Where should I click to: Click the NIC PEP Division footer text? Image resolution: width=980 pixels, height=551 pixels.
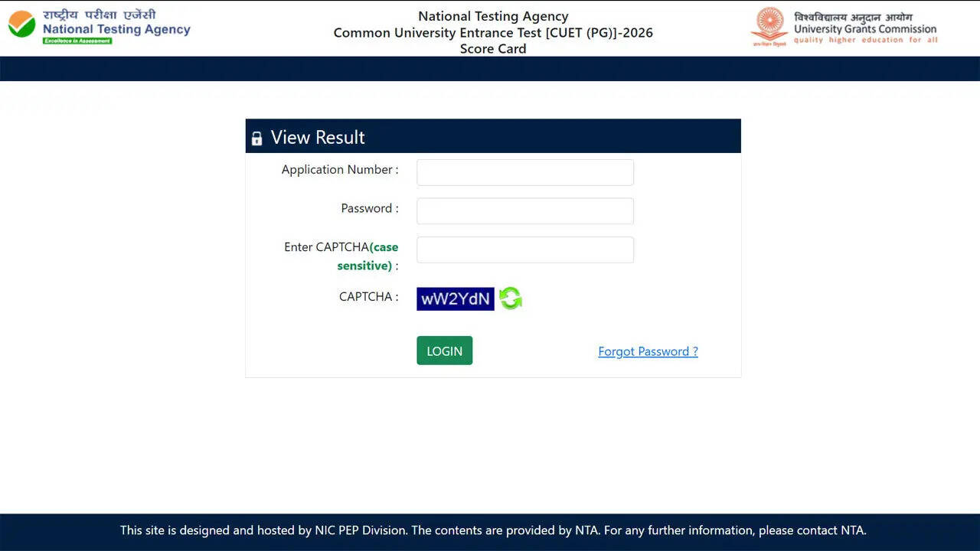coord(360,530)
